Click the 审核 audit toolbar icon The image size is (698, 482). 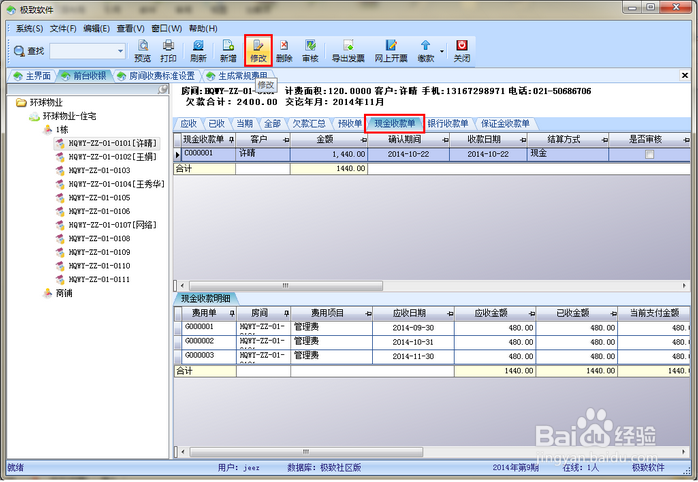pyautogui.click(x=310, y=51)
